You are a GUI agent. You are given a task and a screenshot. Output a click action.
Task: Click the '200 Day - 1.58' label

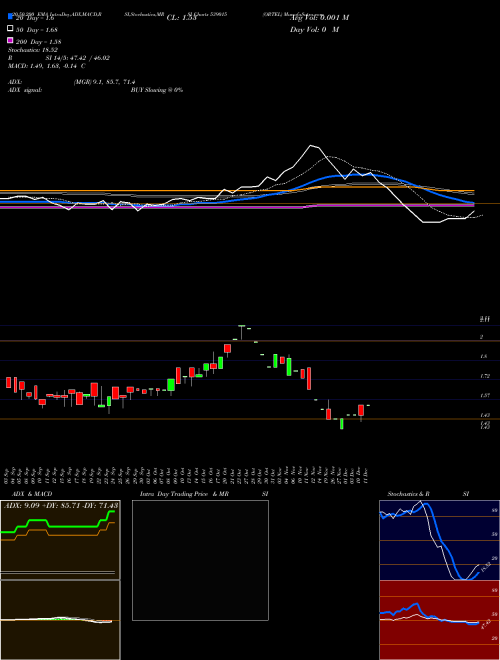click(x=39, y=42)
